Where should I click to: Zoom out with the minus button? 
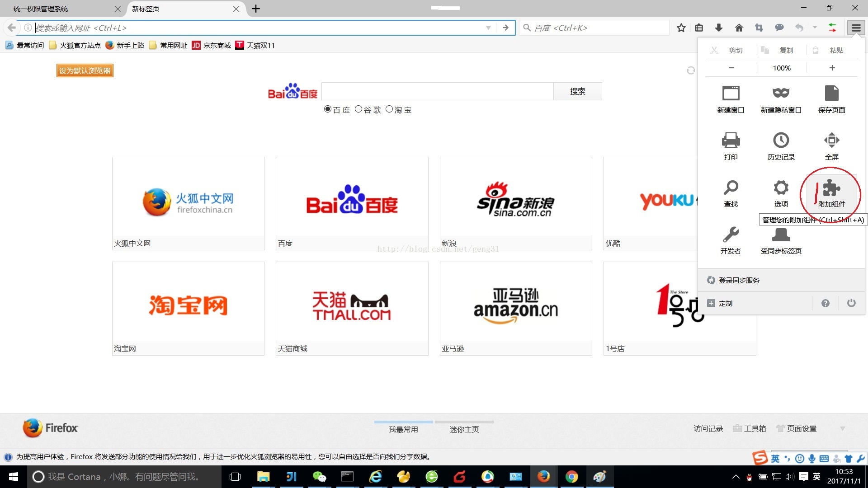tap(731, 68)
